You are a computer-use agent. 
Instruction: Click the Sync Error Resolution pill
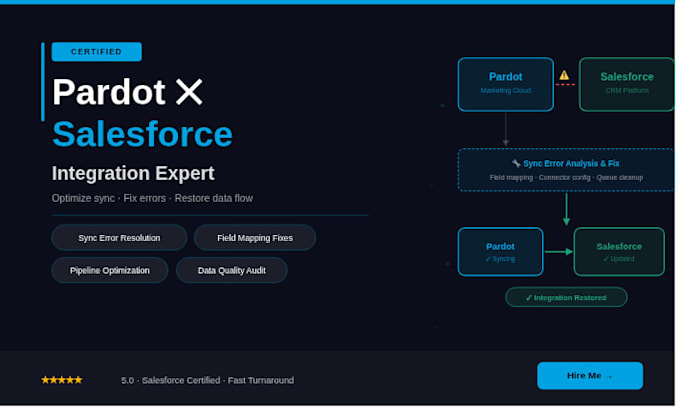coord(119,238)
